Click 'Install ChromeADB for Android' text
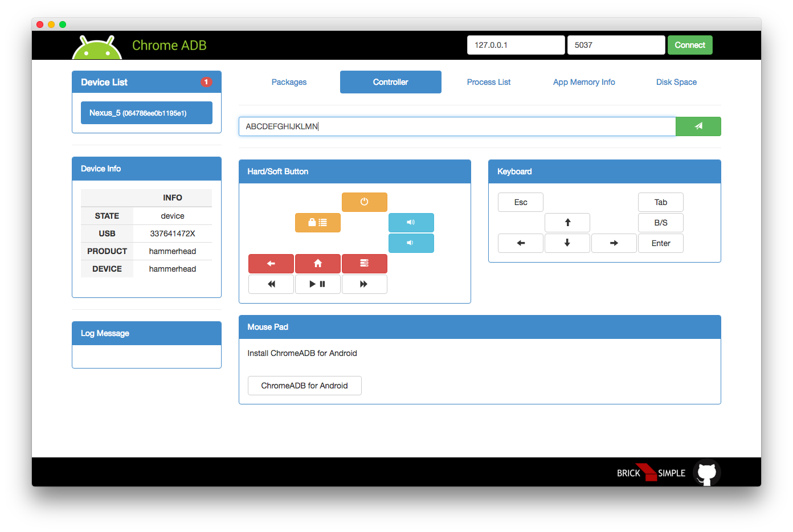The height and width of the screenshot is (532, 793). [x=303, y=353]
